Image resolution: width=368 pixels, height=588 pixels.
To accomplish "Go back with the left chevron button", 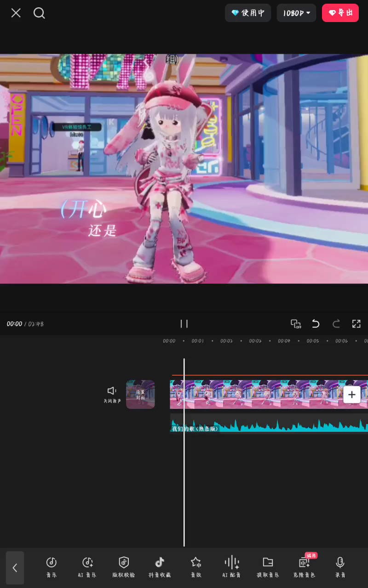I will (15, 568).
